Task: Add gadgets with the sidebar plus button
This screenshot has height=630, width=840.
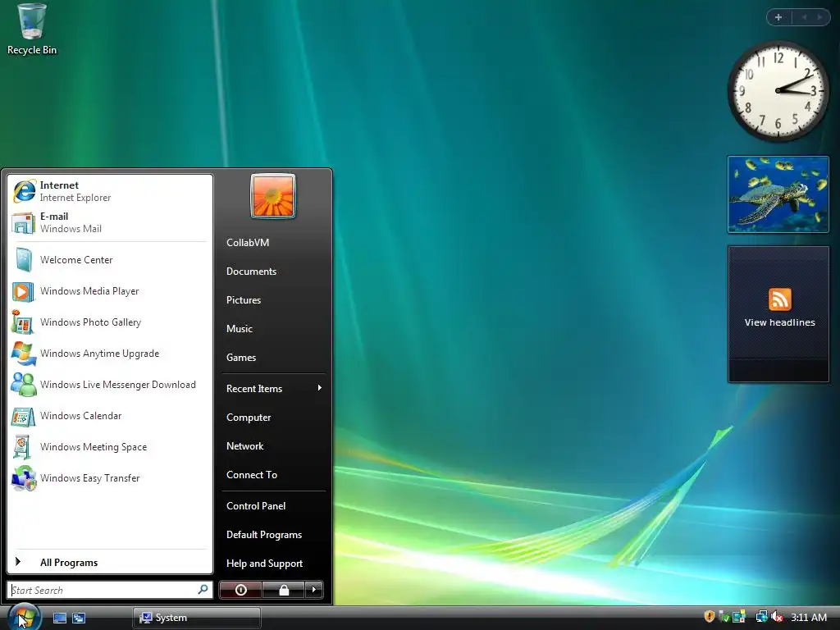Action: tap(778, 17)
